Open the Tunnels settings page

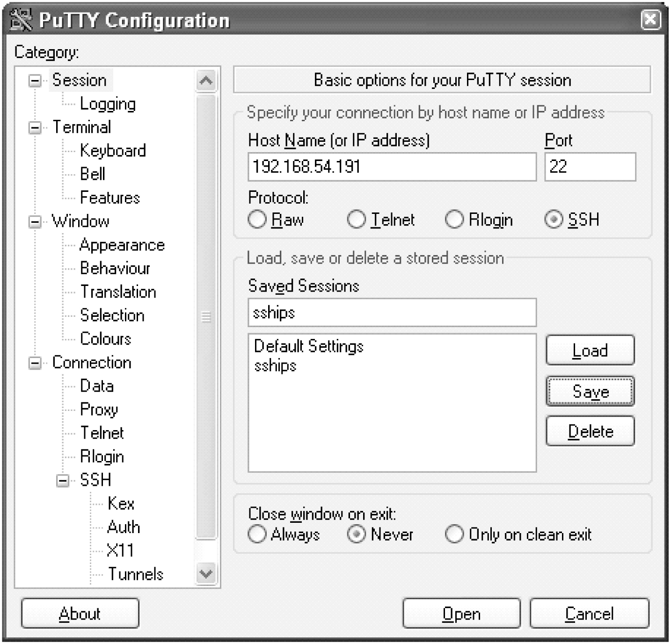click(136, 574)
